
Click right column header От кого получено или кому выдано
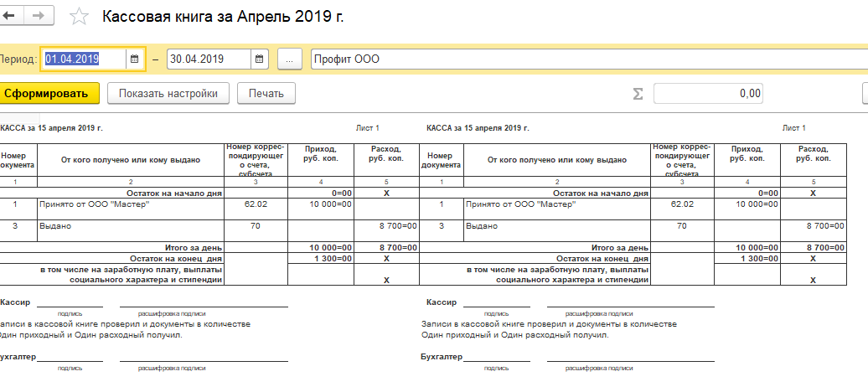557,160
